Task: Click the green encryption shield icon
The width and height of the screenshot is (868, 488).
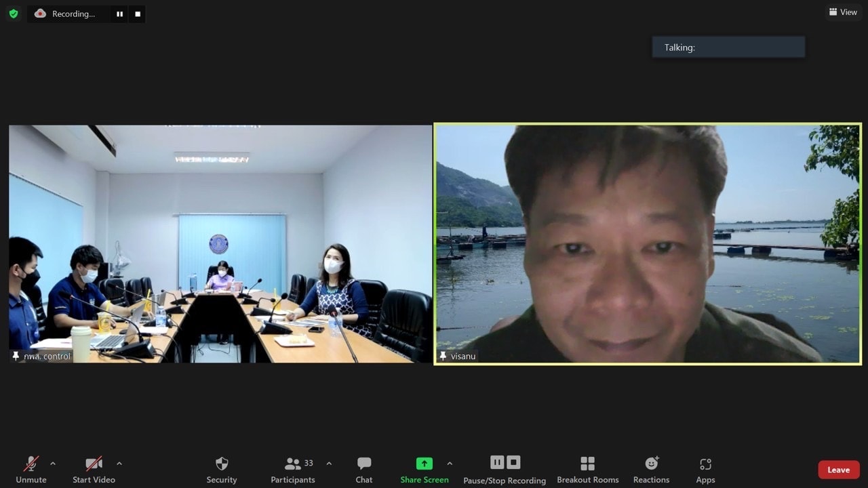Action: click(x=14, y=14)
